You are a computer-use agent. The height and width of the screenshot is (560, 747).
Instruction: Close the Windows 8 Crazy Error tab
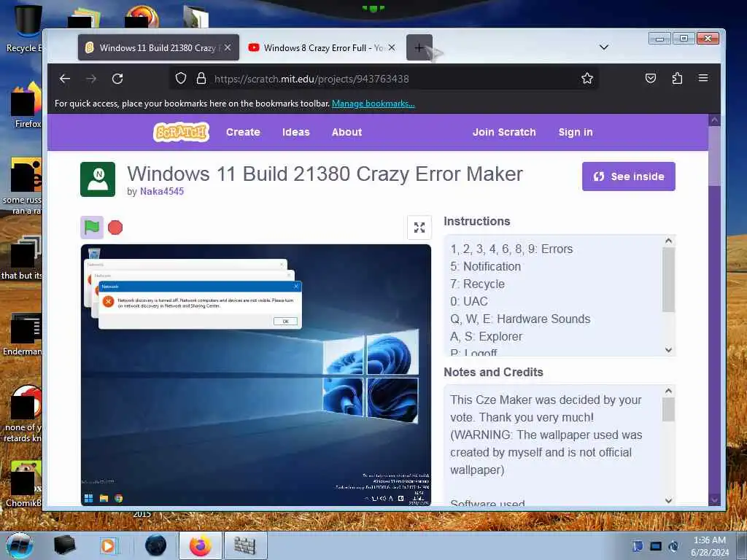pyautogui.click(x=392, y=47)
